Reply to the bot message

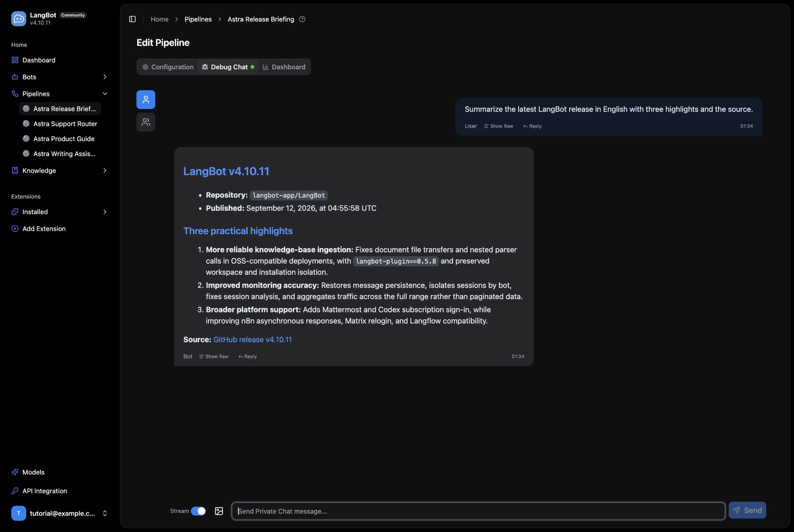[247, 356]
